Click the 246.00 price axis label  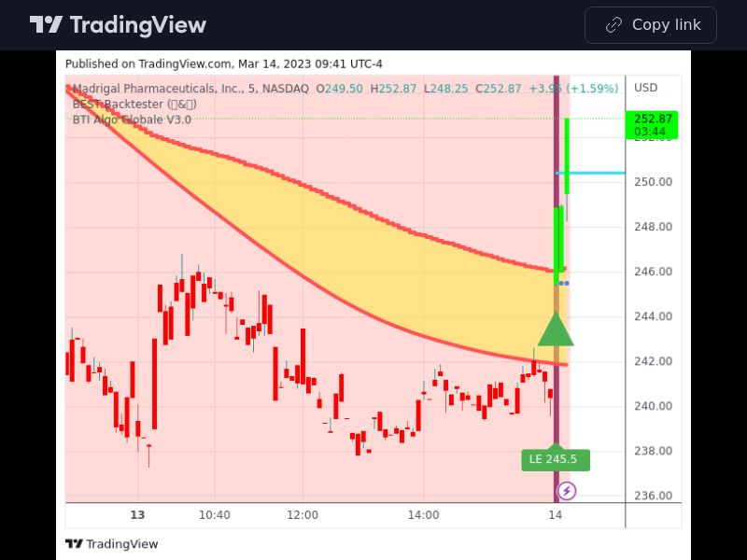[653, 272]
